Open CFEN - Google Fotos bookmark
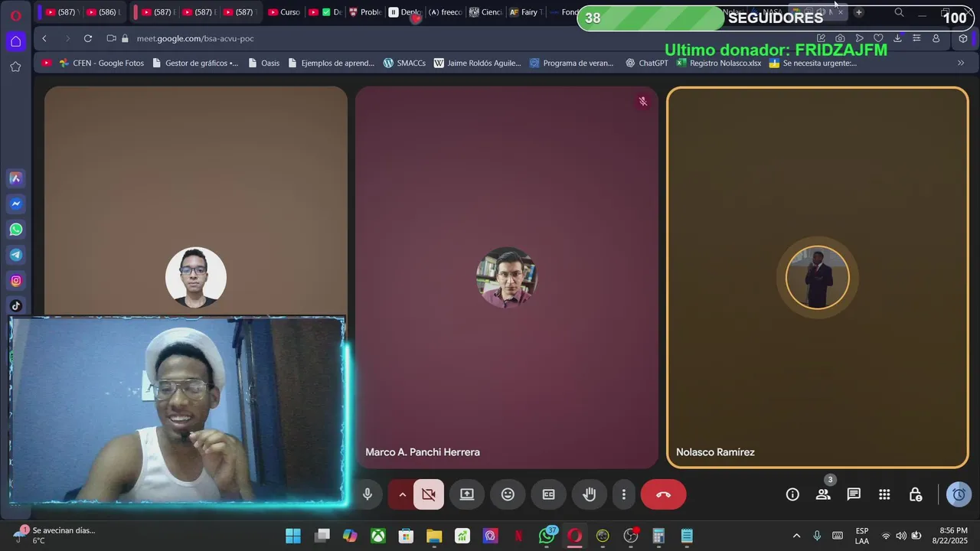 (101, 64)
